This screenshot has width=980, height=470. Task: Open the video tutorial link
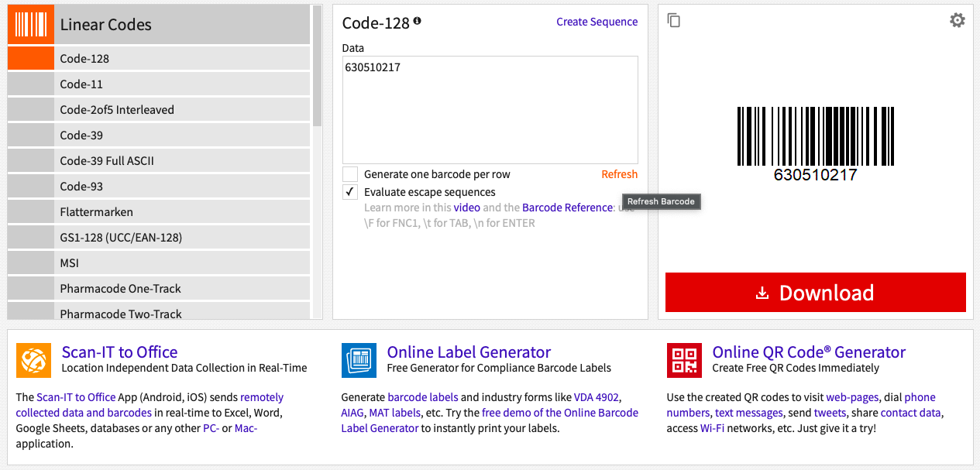click(467, 208)
